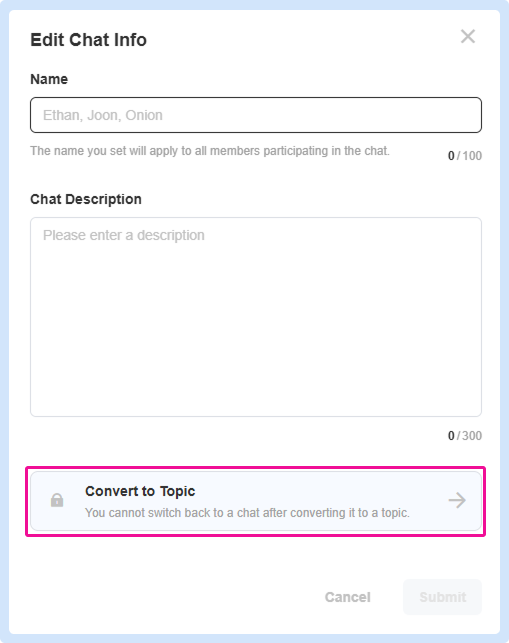Close the Edit Chat Info dialog

coord(468,36)
